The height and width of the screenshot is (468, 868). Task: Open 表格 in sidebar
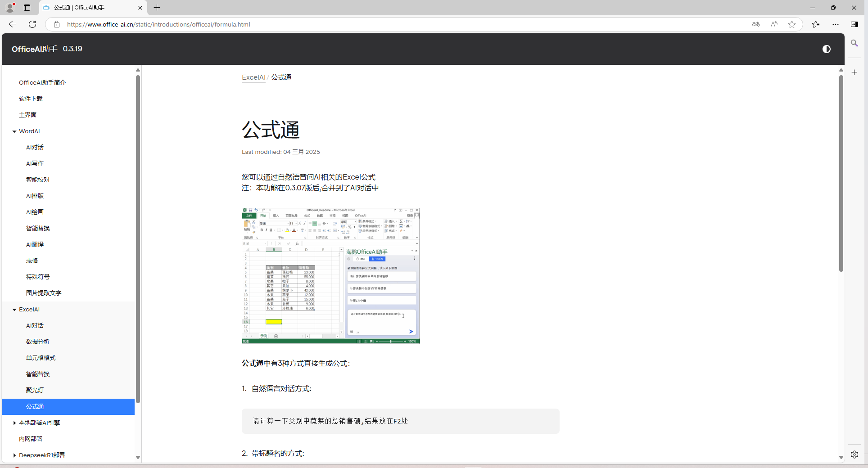click(x=32, y=261)
